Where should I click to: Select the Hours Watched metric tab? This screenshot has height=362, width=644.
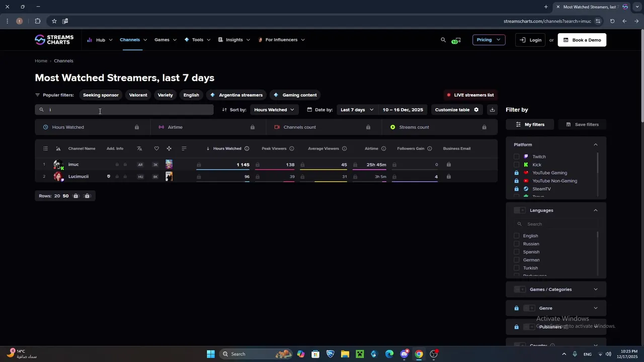coord(93,127)
